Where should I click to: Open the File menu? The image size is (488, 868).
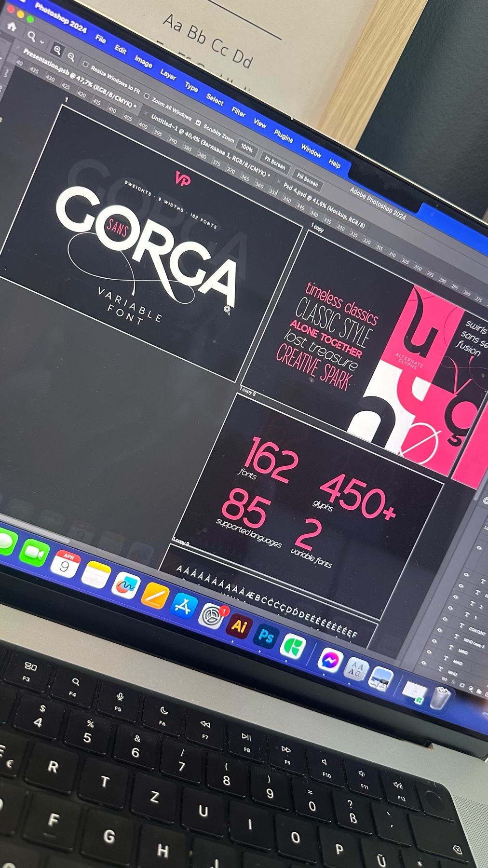[x=101, y=39]
